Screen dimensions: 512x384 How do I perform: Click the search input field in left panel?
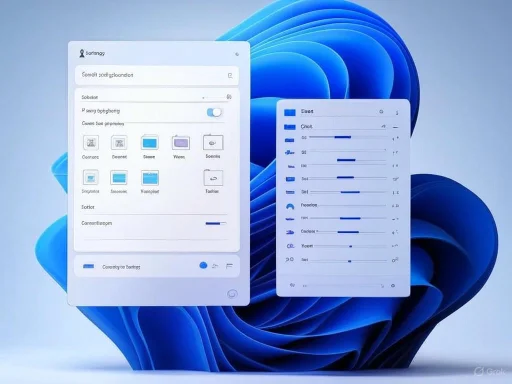(157, 75)
